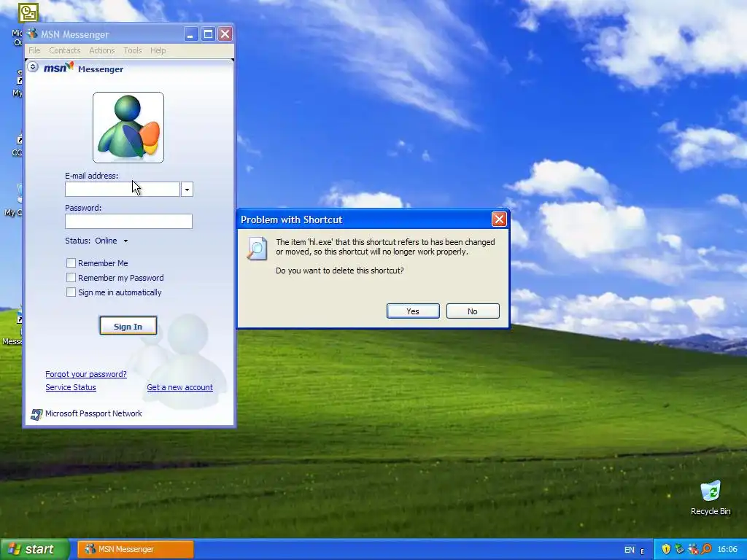Open the Windows start menu

[34, 549]
